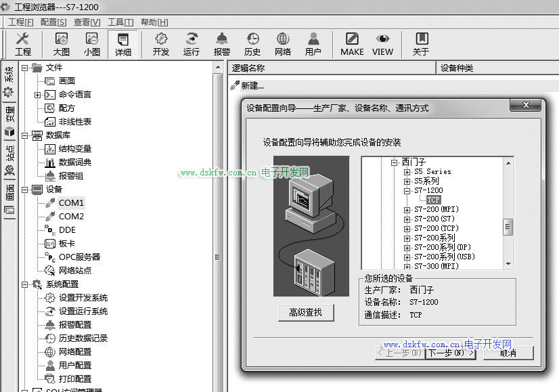The image size is (559, 392).
Task: Open the 数据词典 data dictionary
Action: click(x=75, y=162)
